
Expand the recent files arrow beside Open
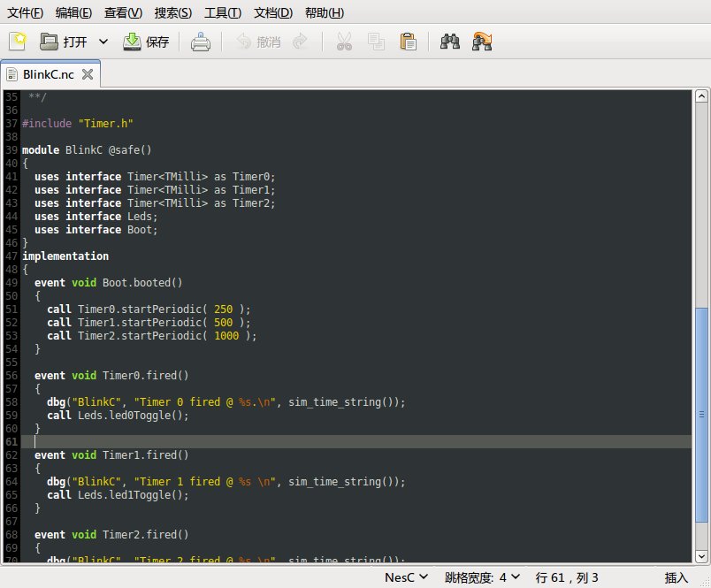103,42
